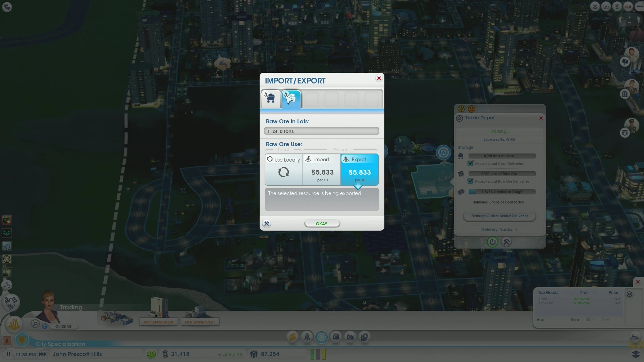Viewport: 644px width, 362px height.
Task: Select the coal cart resource tab
Action: click(x=270, y=99)
